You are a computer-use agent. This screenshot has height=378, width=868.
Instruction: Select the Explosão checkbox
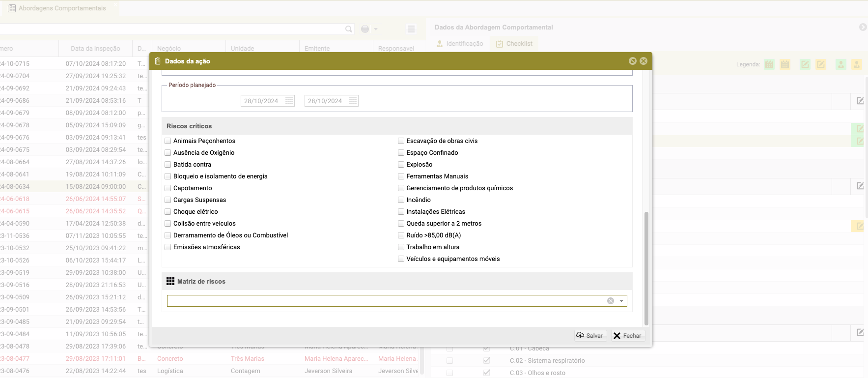[401, 165]
